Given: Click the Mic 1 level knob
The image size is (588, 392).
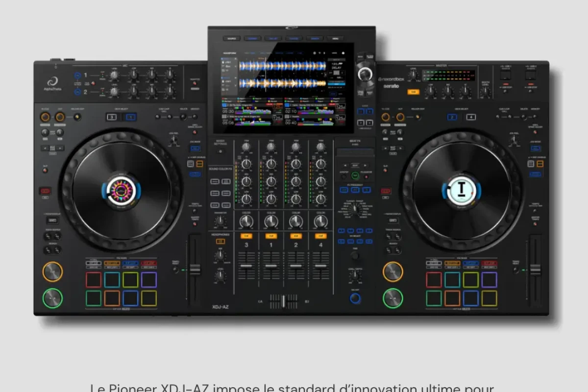Looking at the screenshot, I should tap(114, 75).
